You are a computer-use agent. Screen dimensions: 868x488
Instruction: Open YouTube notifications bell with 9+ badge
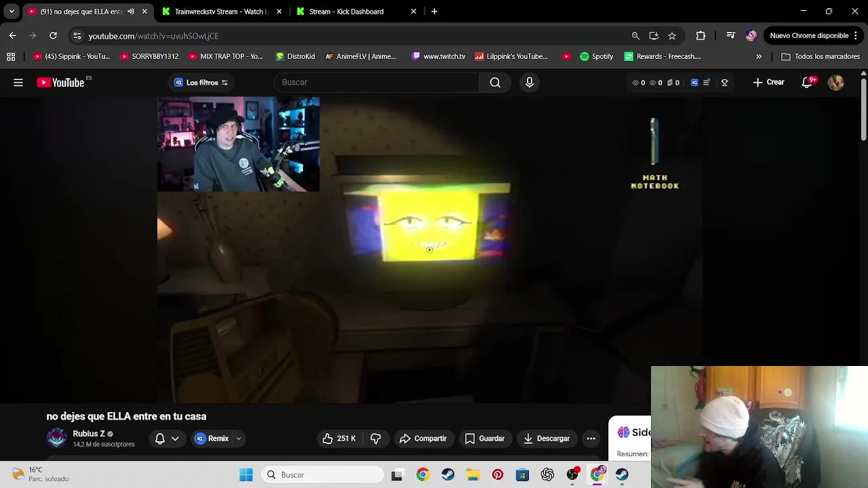(807, 83)
